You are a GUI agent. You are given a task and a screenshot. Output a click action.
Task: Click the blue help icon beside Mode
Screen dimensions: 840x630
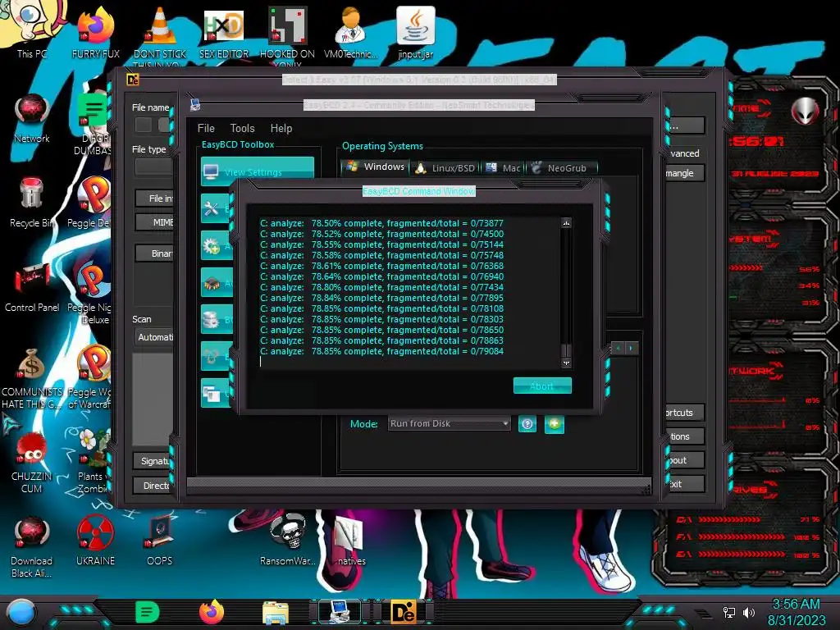527,424
